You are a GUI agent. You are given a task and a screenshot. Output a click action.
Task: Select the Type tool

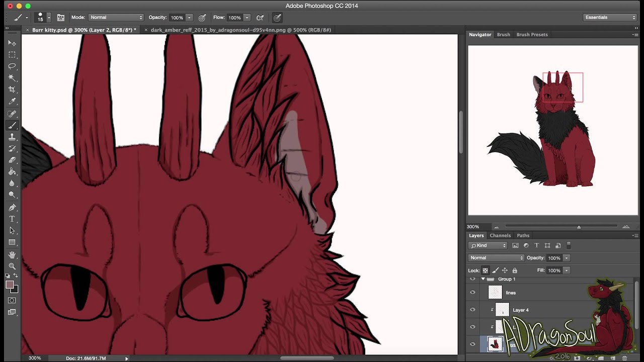click(12, 219)
